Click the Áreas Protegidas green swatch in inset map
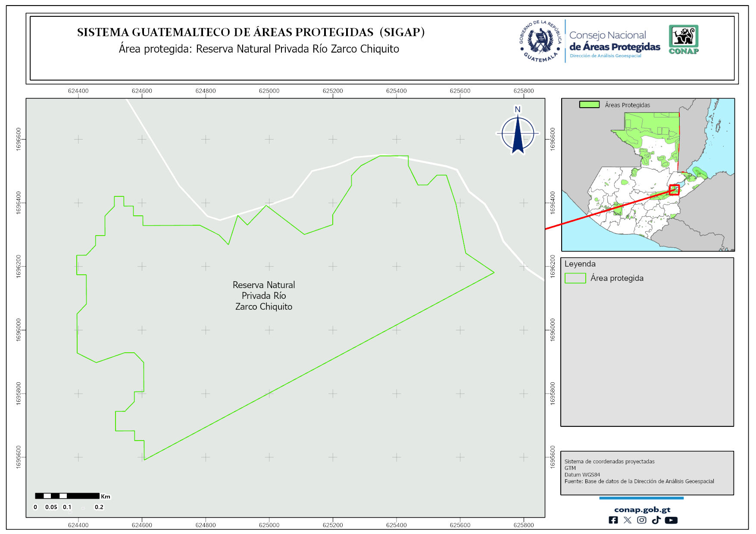The height and width of the screenshot is (534, 756). pyautogui.click(x=589, y=105)
